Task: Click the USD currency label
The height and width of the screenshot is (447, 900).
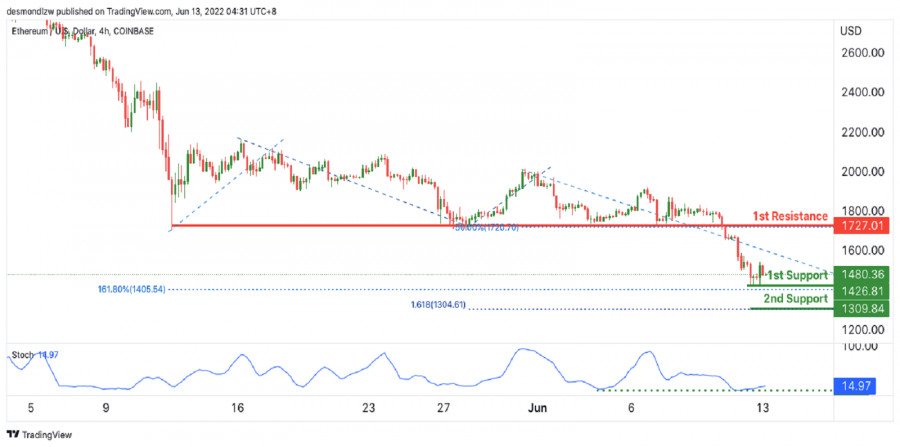Action: tap(850, 30)
